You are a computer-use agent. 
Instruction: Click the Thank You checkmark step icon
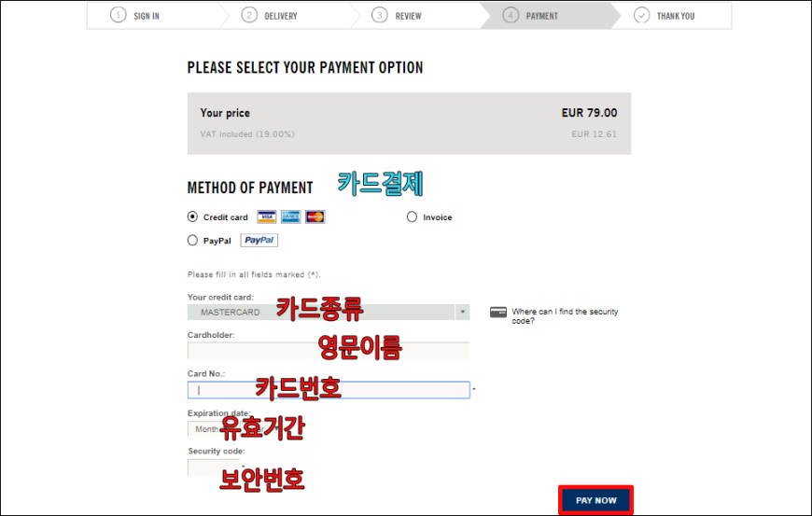click(x=641, y=16)
